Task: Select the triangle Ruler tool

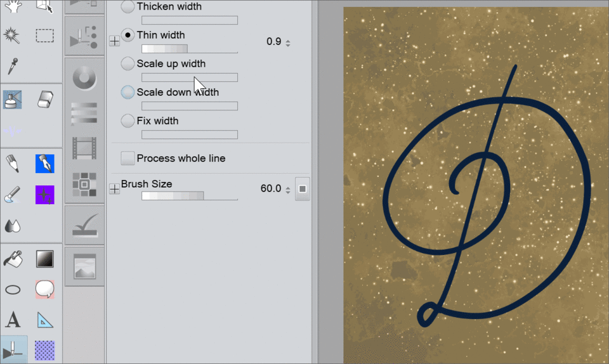Action: click(x=45, y=320)
